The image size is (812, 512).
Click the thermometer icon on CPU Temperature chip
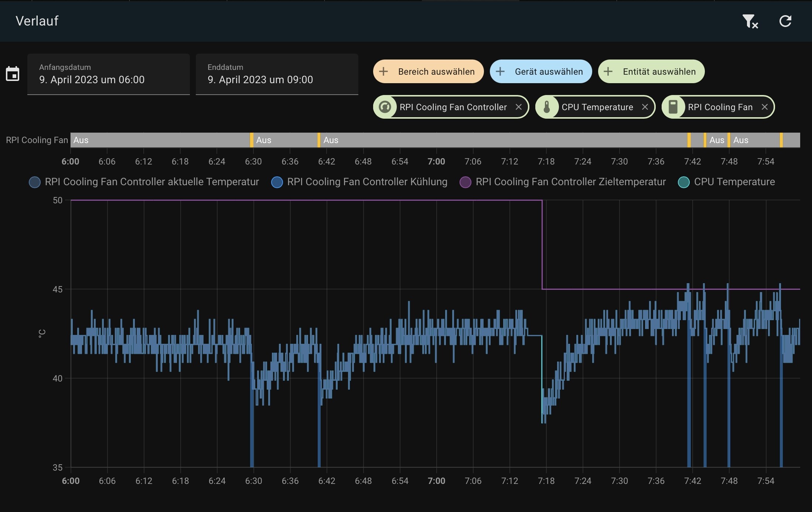(x=547, y=107)
